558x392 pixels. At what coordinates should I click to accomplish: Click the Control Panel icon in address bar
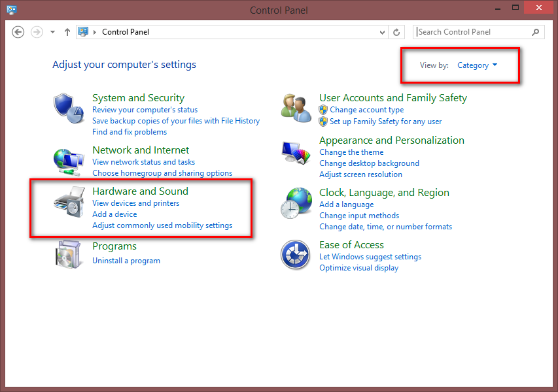point(83,31)
